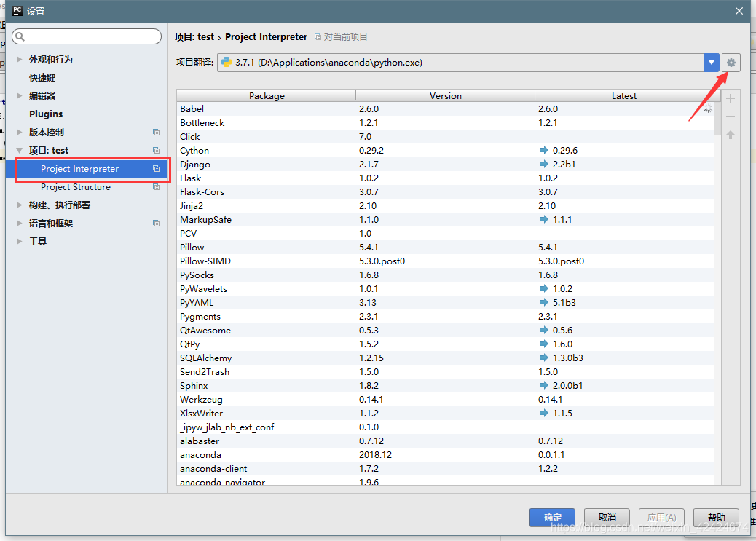The height and width of the screenshot is (541, 756).
Task: Select the Pygments package row
Action: [x=446, y=316]
